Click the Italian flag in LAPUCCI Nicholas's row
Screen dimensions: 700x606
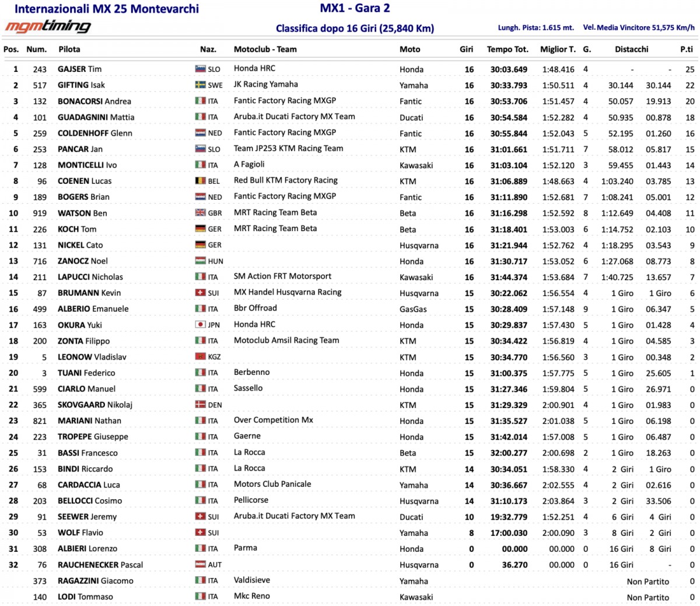coord(200,277)
